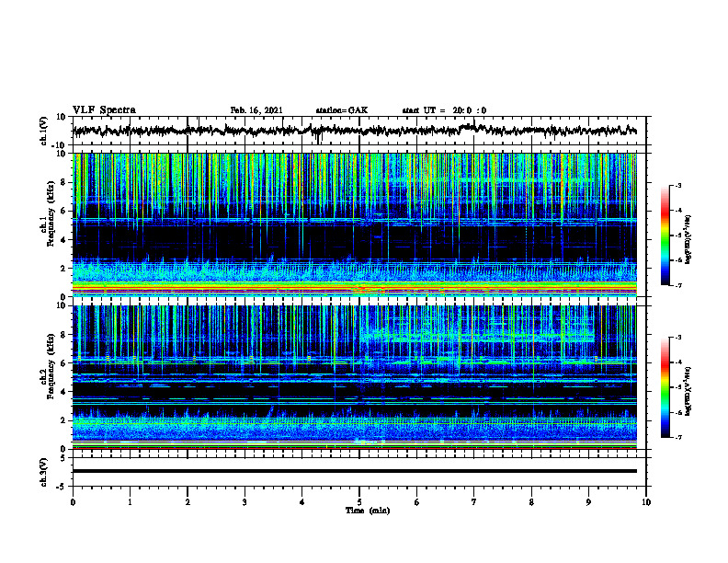
Task: Click the ch.1 voltage waveform trace
Action: pyautogui.click(x=354, y=131)
